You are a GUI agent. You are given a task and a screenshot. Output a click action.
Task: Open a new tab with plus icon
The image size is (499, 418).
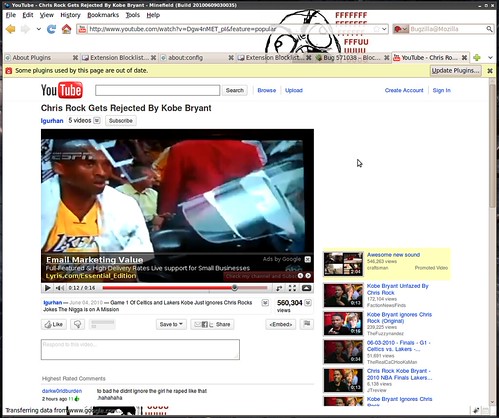pos(477,58)
